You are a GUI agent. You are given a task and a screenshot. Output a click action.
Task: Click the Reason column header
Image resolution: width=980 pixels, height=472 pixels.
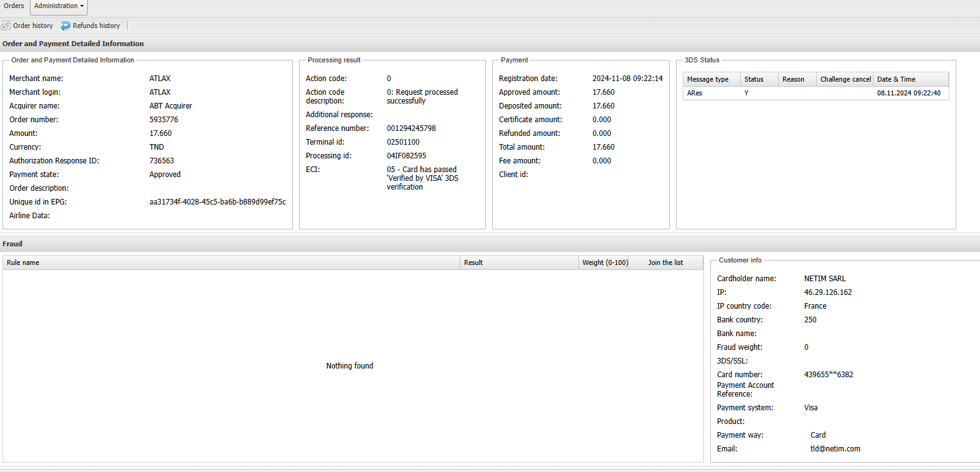[793, 79]
